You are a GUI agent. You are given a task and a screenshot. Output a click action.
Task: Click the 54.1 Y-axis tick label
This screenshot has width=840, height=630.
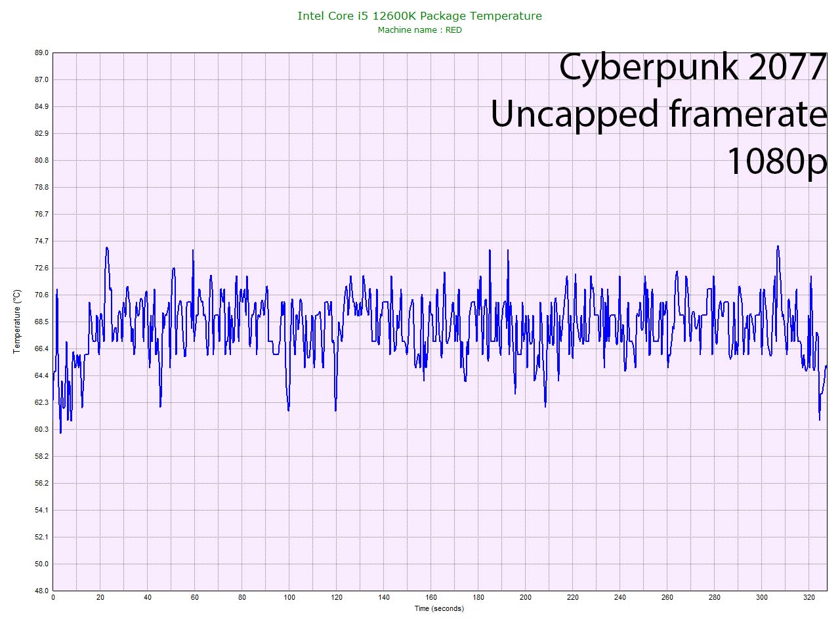(x=41, y=510)
